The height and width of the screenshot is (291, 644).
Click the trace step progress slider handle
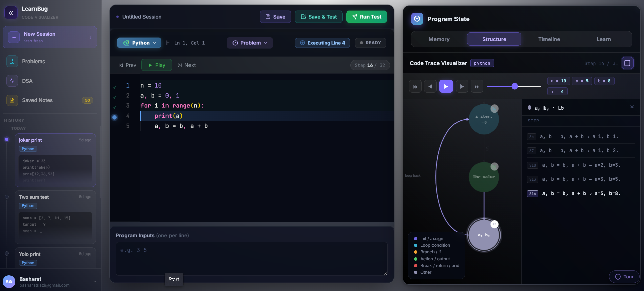pyautogui.click(x=515, y=86)
